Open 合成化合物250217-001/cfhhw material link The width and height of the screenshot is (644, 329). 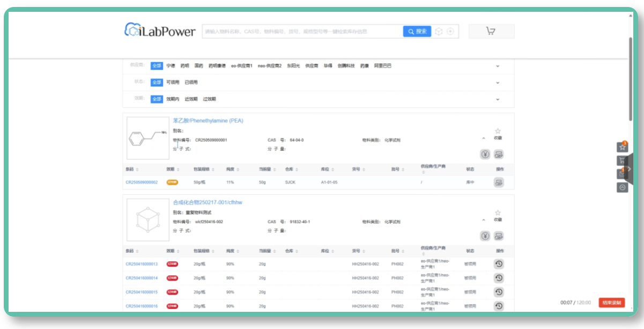pyautogui.click(x=208, y=202)
